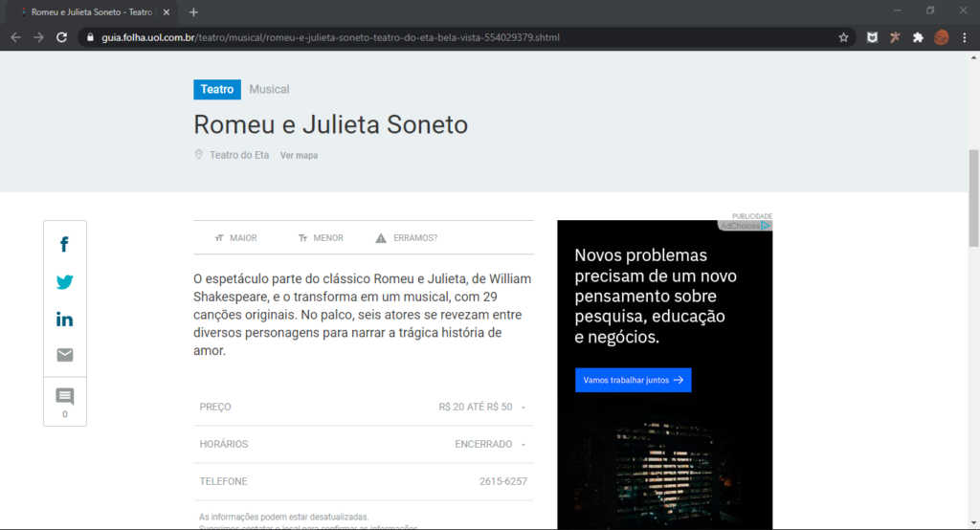Decrease text size with MENOR
The width and height of the screenshot is (980, 530).
[x=321, y=238]
